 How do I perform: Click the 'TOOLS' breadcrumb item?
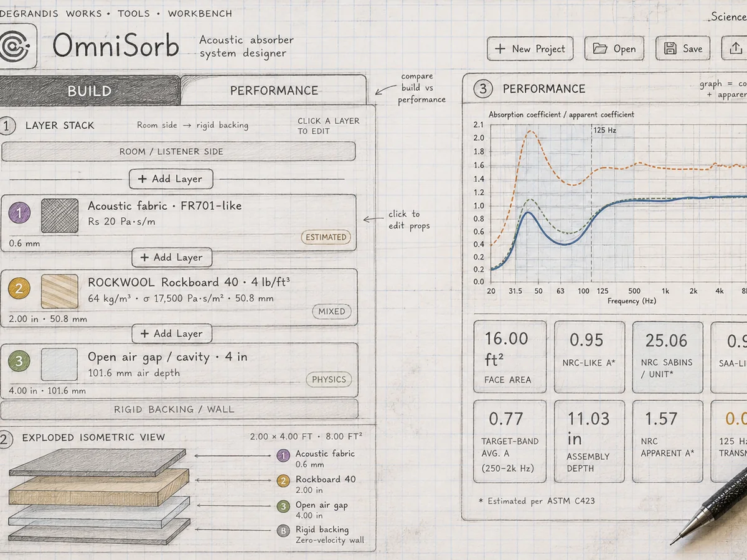coord(133,13)
